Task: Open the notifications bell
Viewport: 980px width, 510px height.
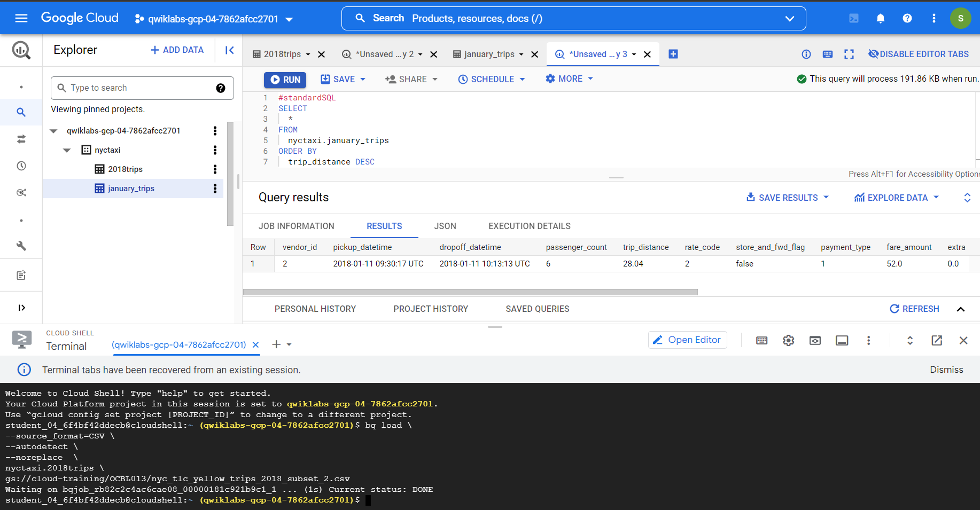Action: (x=881, y=19)
